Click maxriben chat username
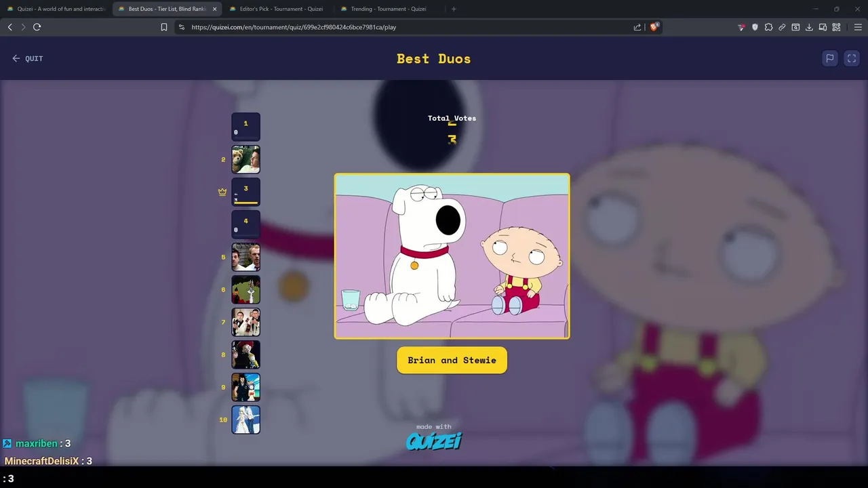868x488 pixels. point(36,443)
